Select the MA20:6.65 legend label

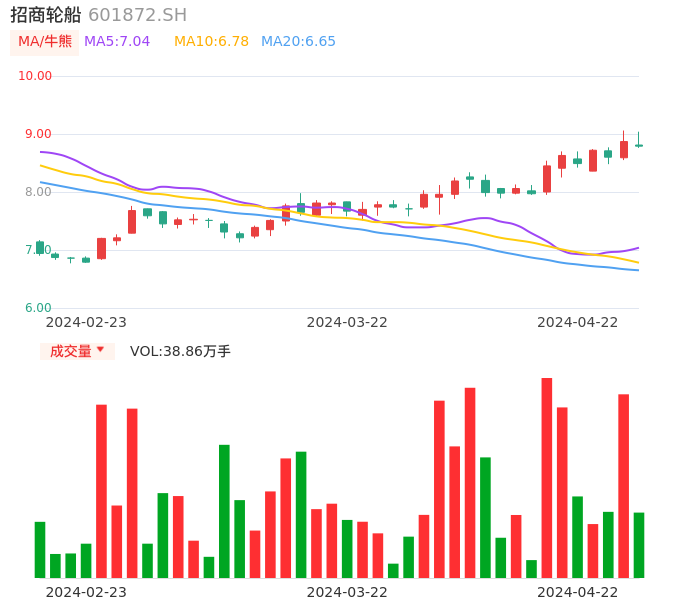click(x=298, y=42)
